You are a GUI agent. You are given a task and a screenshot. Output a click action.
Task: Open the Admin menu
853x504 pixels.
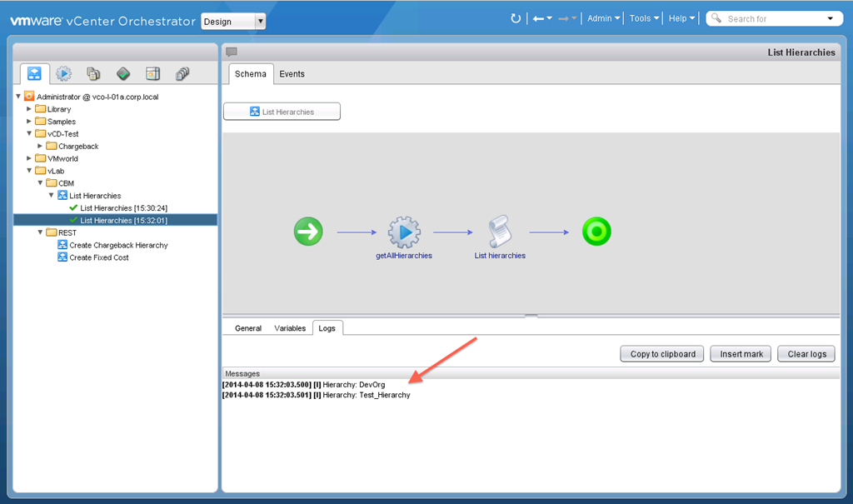pos(603,18)
